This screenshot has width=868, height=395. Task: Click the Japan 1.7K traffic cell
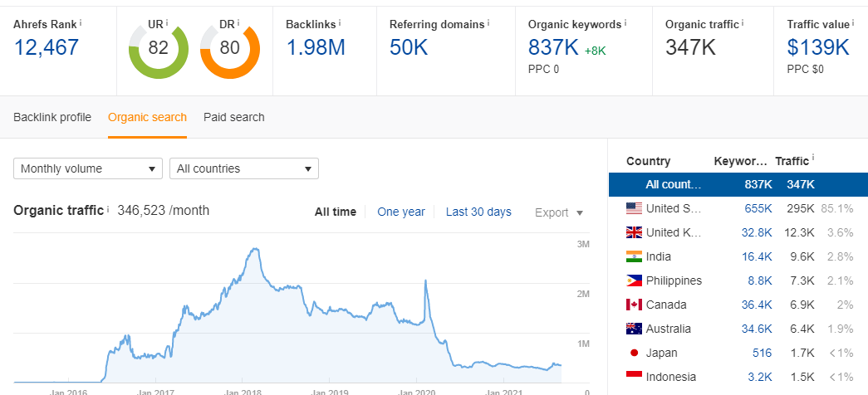[802, 353]
